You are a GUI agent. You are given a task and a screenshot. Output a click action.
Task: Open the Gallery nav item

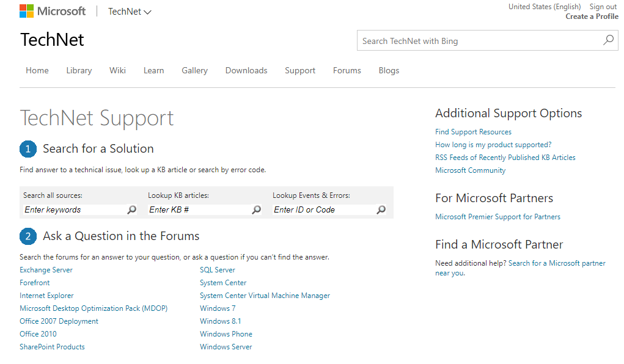194,70
